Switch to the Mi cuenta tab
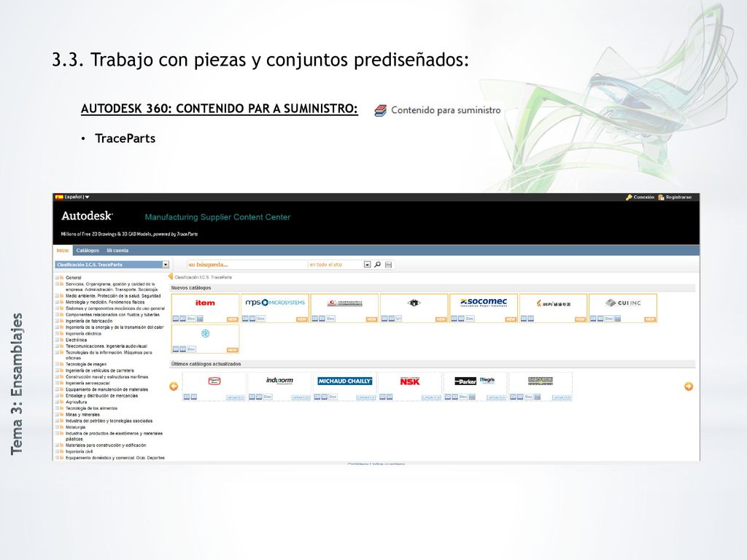This screenshot has width=747, height=560. click(117, 251)
